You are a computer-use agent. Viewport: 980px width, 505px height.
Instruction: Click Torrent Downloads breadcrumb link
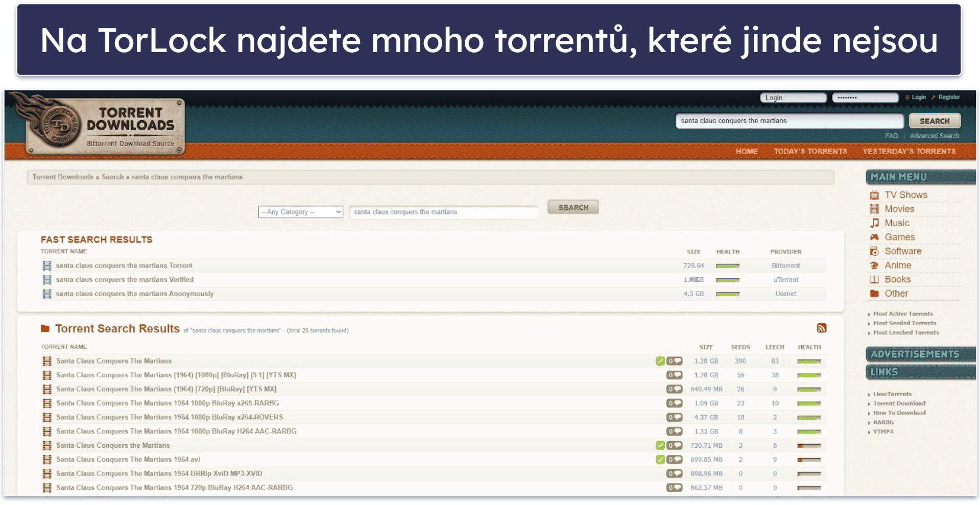(x=63, y=177)
